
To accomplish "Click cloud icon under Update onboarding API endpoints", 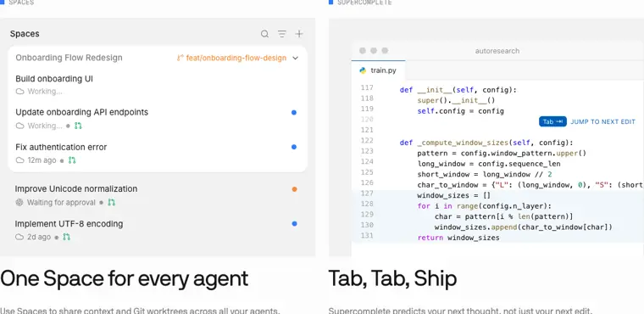I will [19, 126].
